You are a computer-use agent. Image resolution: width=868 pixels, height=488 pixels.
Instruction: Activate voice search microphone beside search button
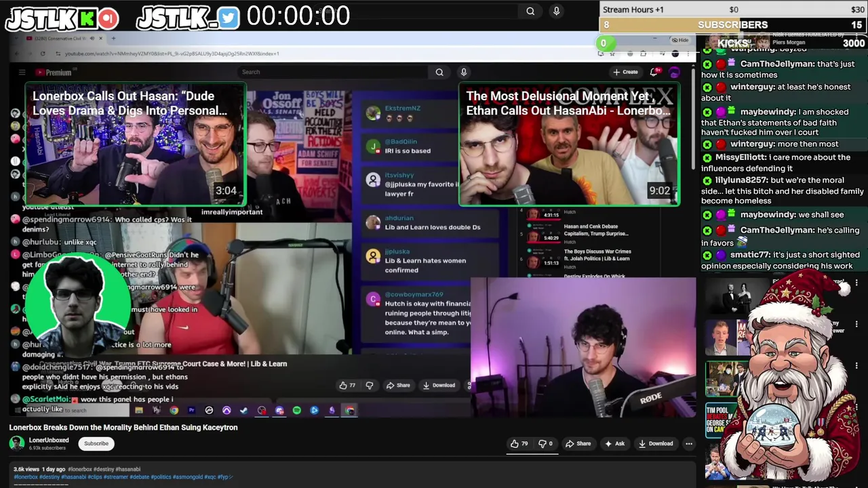coord(464,72)
